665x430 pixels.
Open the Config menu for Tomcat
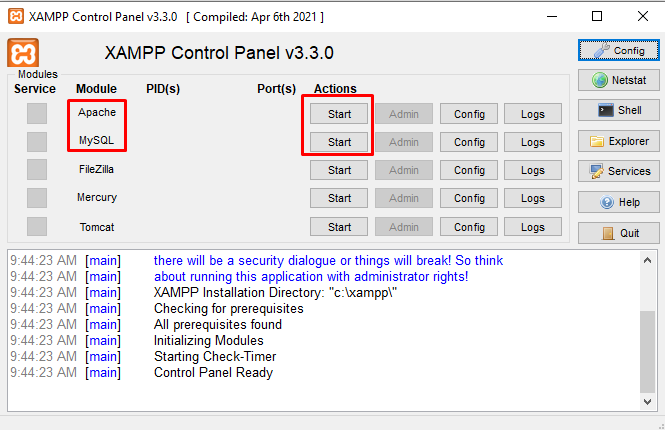click(x=469, y=227)
